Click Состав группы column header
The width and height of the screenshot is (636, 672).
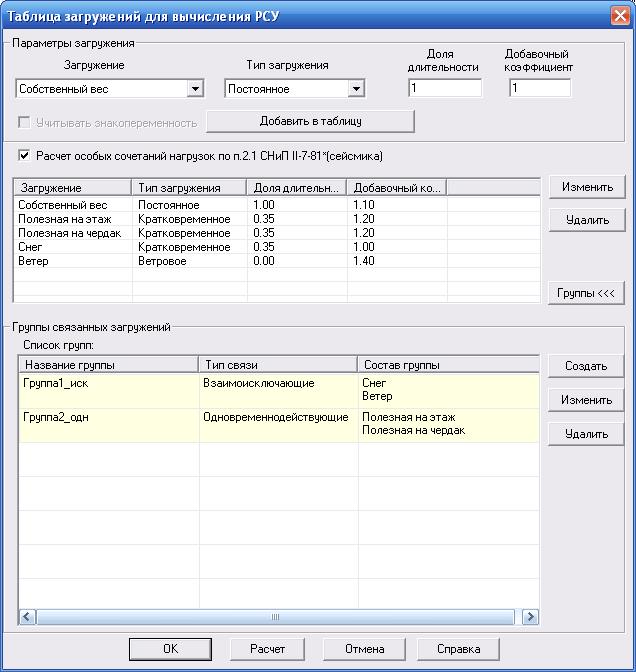(448, 365)
